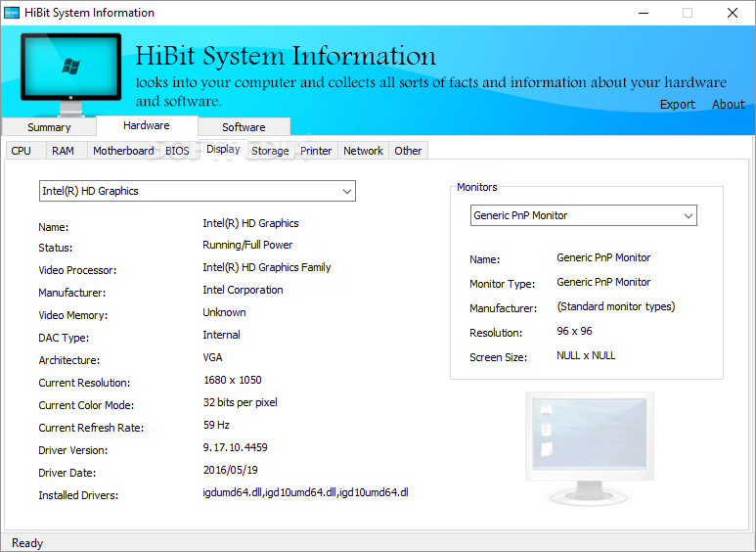
Task: Switch to the Motherboard sub-tab
Action: click(123, 151)
